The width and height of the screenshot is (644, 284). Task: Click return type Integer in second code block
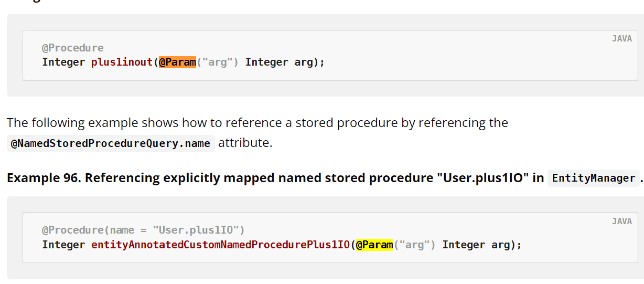tap(63, 245)
